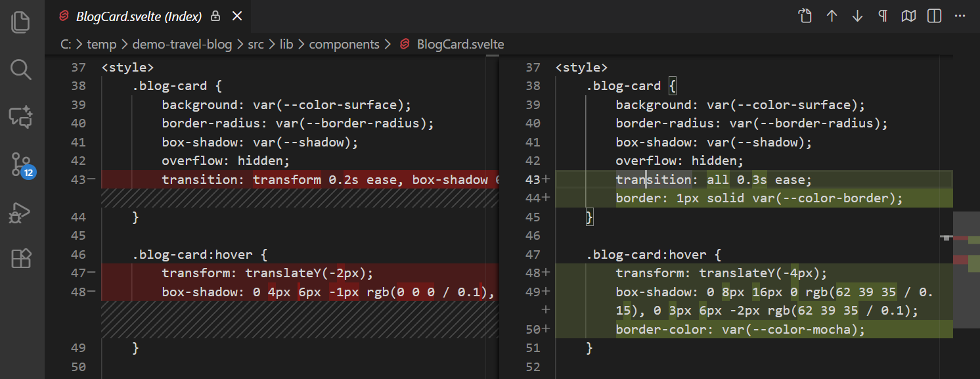Click the lock icon on the editor tab
This screenshot has width=980, height=379.
215,16
